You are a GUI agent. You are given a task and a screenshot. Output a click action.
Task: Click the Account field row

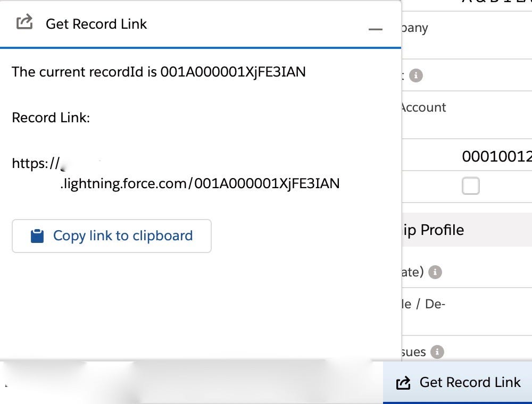(x=423, y=107)
